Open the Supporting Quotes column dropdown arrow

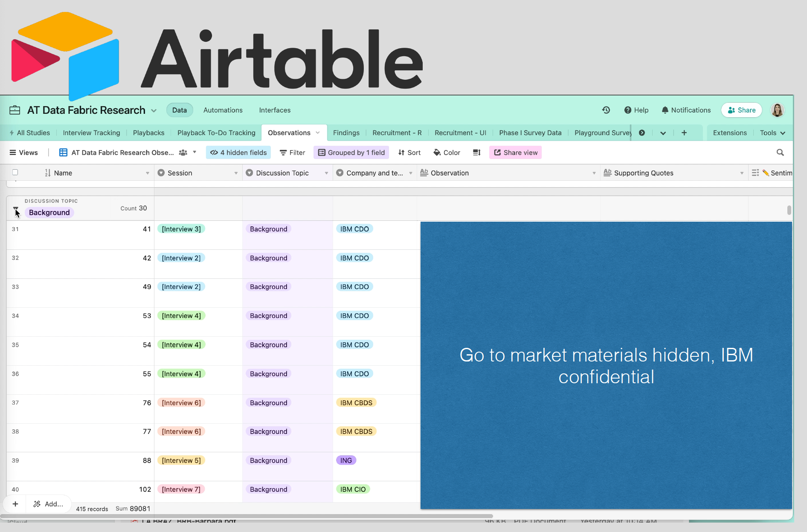coord(742,173)
